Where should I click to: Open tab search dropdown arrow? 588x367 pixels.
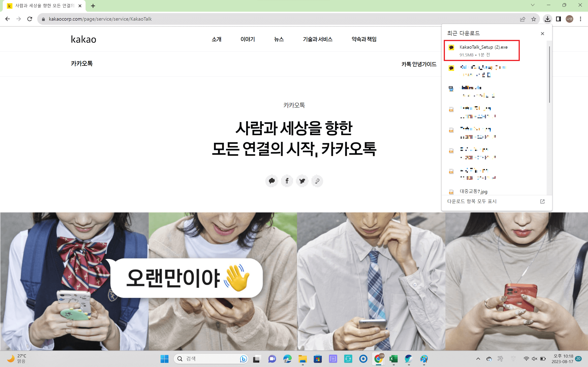pos(533,5)
